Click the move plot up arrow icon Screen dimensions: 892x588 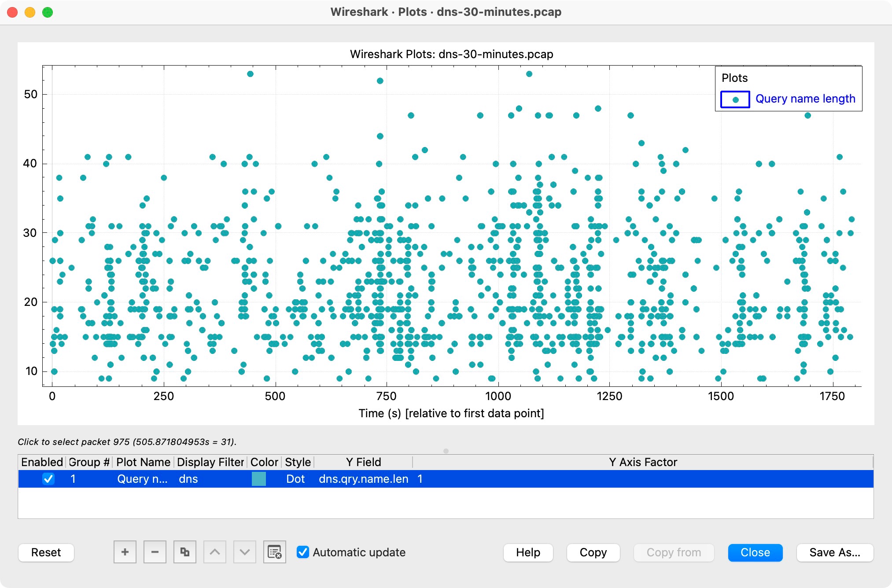point(214,552)
